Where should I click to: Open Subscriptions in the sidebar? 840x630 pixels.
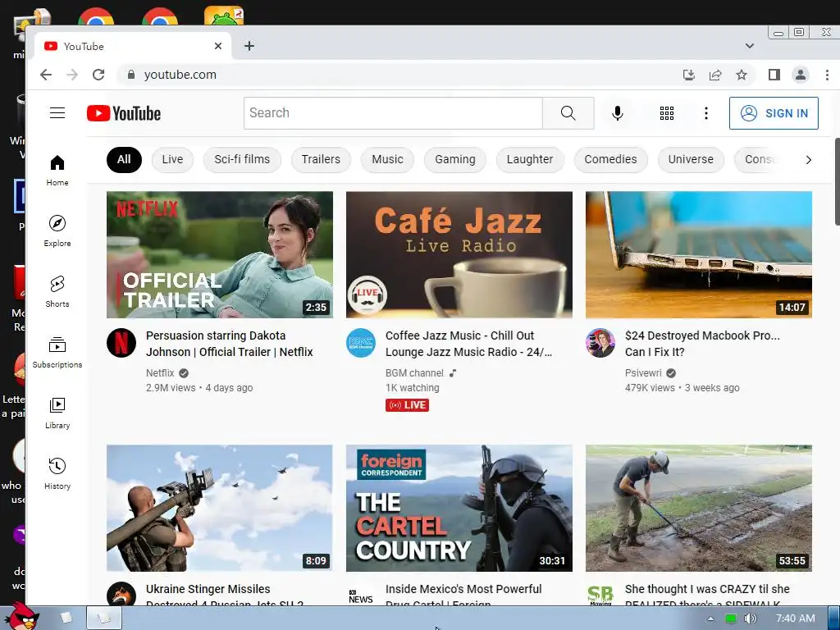point(57,353)
